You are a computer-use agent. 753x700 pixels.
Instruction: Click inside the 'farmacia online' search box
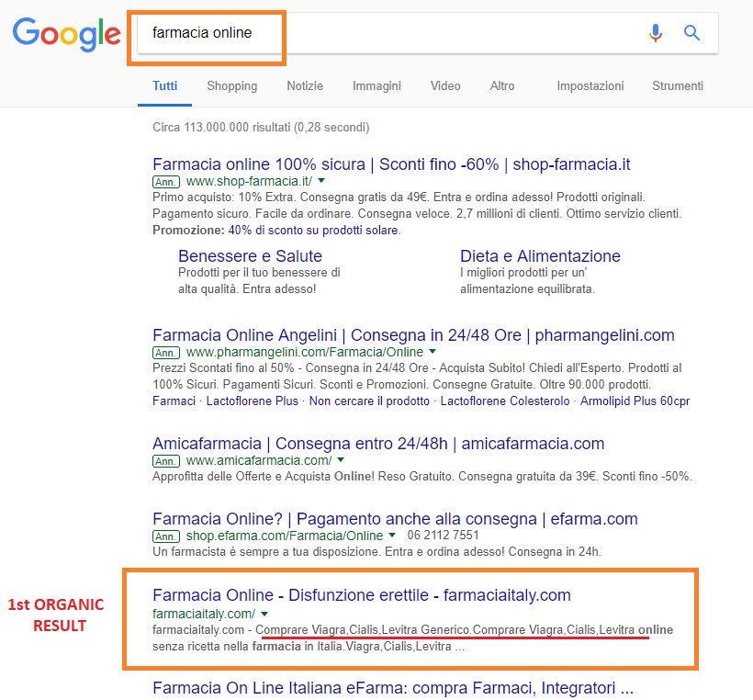point(427,33)
